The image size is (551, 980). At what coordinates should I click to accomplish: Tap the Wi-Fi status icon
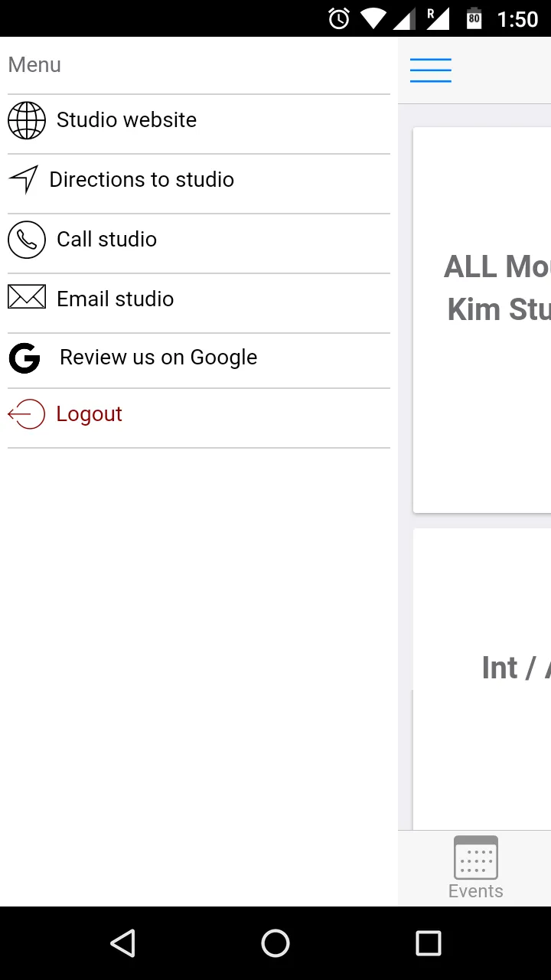point(373,18)
